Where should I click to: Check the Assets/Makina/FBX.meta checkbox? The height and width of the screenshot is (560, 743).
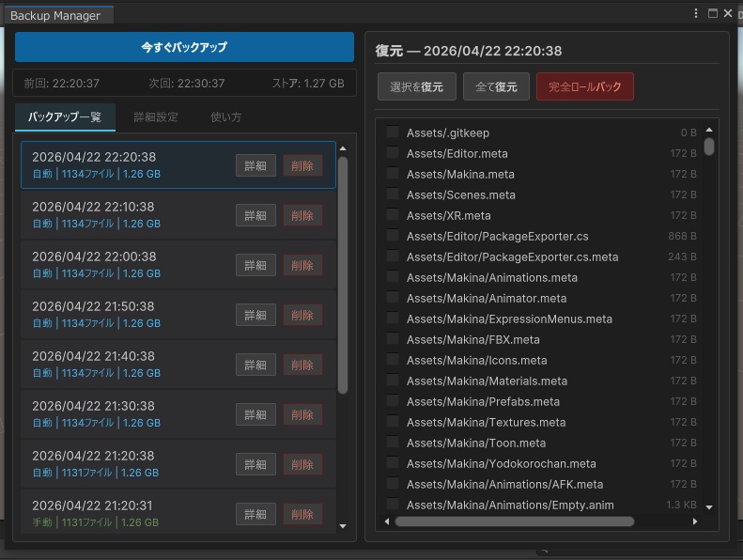coord(393,338)
